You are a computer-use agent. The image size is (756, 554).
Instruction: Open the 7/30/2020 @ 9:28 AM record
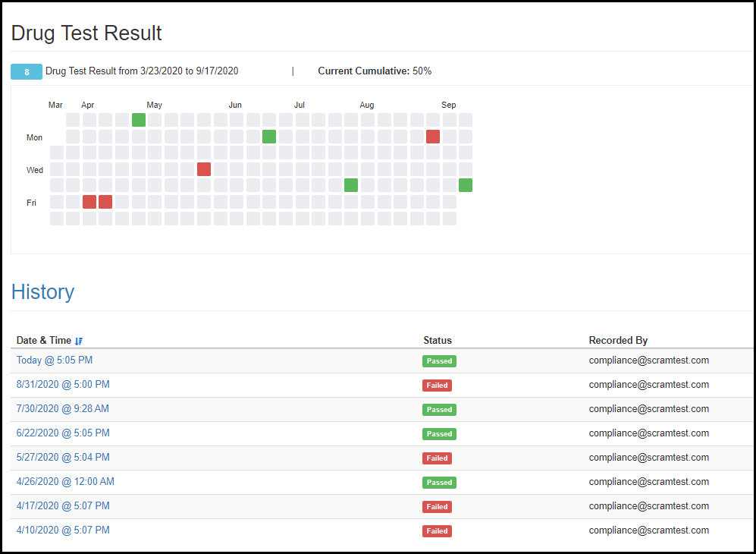(63, 409)
